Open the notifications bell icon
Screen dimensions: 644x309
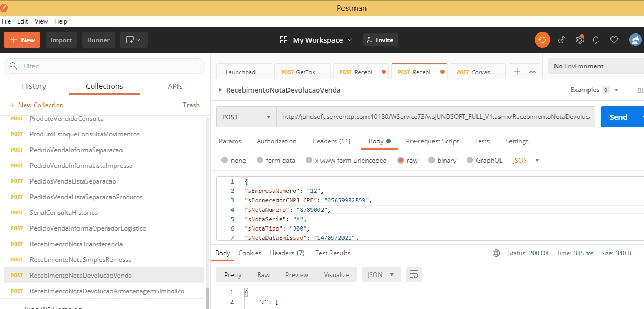point(596,40)
